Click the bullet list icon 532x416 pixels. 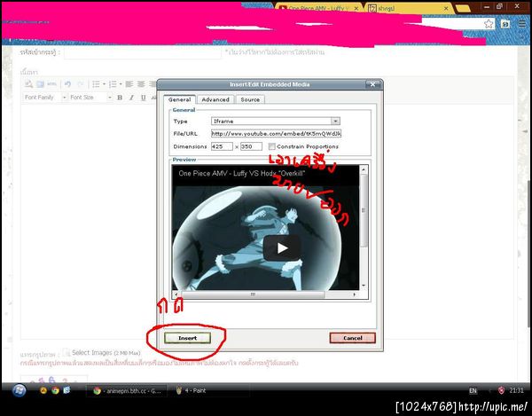coord(96,84)
